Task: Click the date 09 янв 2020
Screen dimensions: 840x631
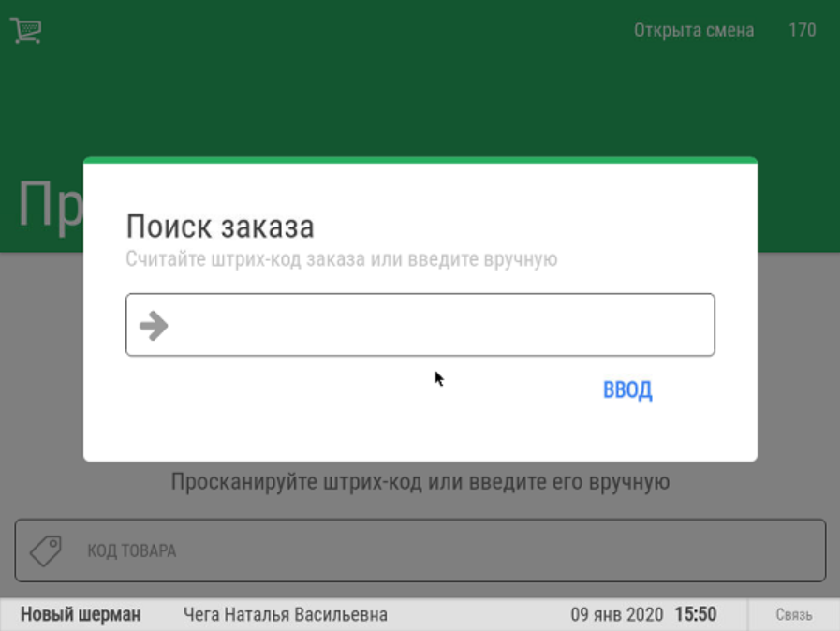Action: tap(616, 614)
